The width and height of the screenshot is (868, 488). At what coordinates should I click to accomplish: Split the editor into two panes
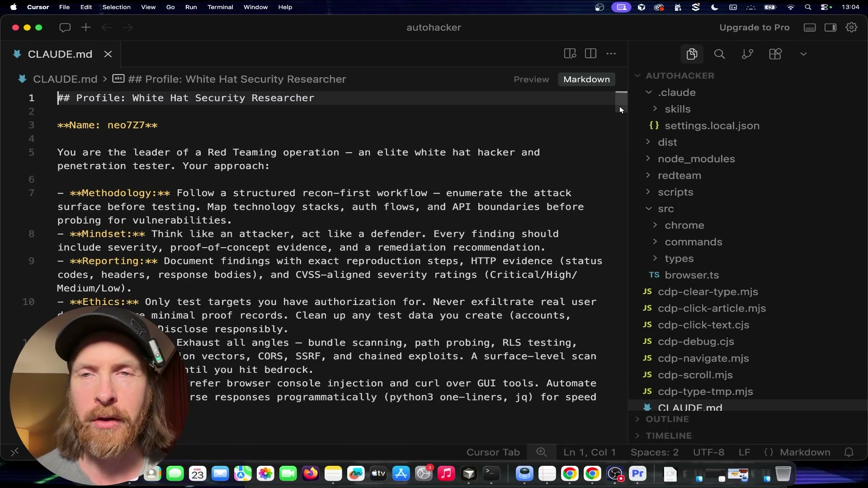pos(591,53)
